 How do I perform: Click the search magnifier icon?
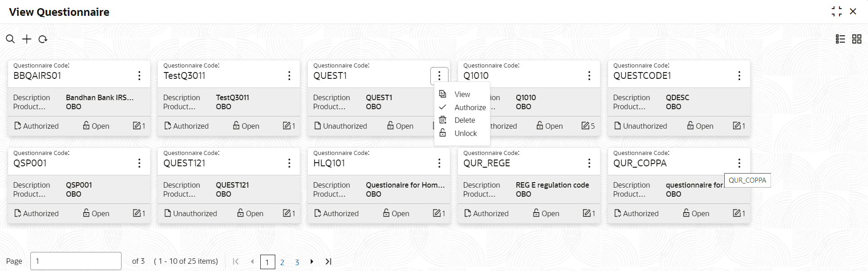10,39
